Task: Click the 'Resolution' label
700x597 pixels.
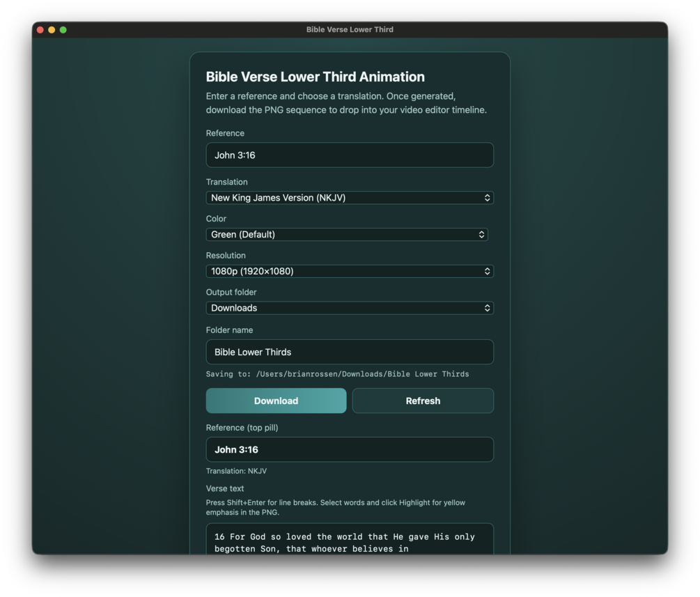Action: pyautogui.click(x=226, y=256)
